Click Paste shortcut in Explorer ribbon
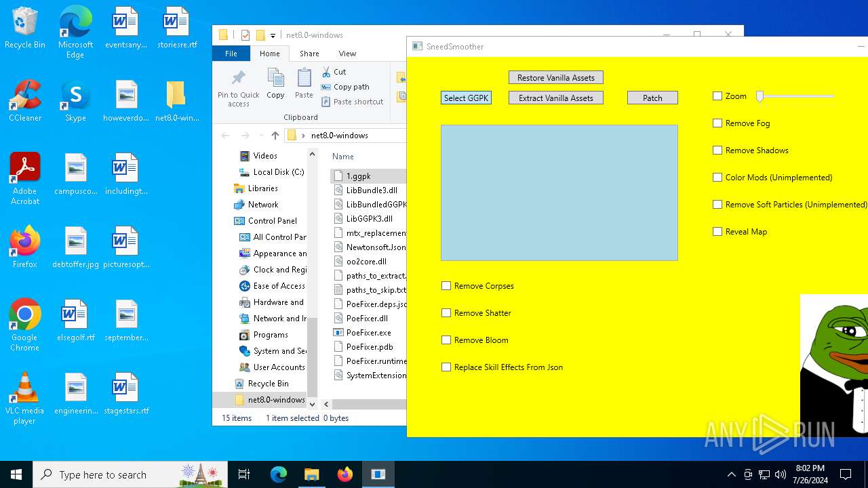868x488 pixels. 351,102
